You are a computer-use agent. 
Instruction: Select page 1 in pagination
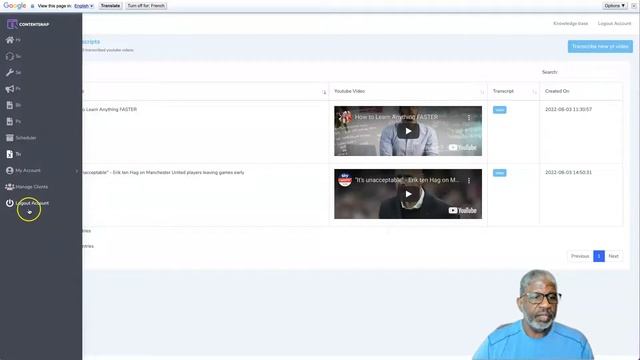(x=599, y=256)
